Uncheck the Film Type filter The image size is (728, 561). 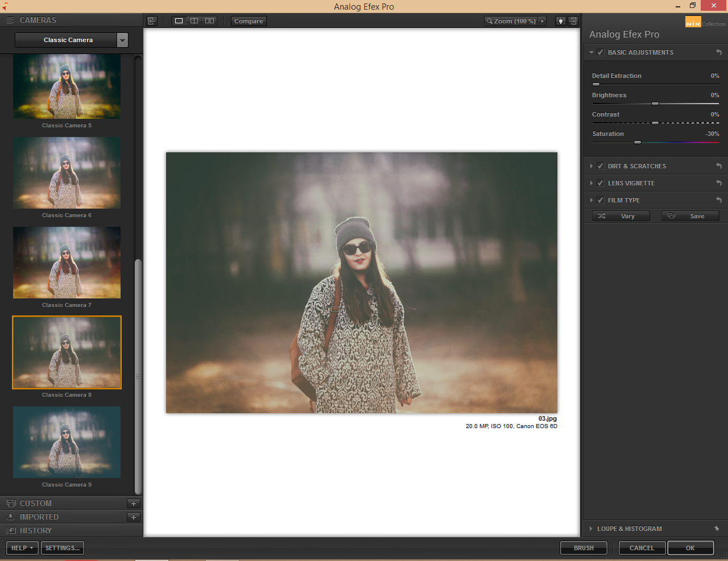click(x=601, y=200)
